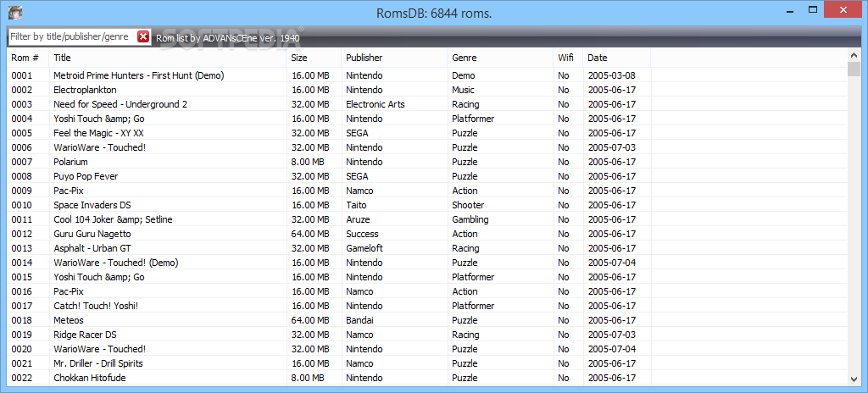
Task: Select Catch! Touch! Yoshi! title
Action: pyautogui.click(x=96, y=306)
